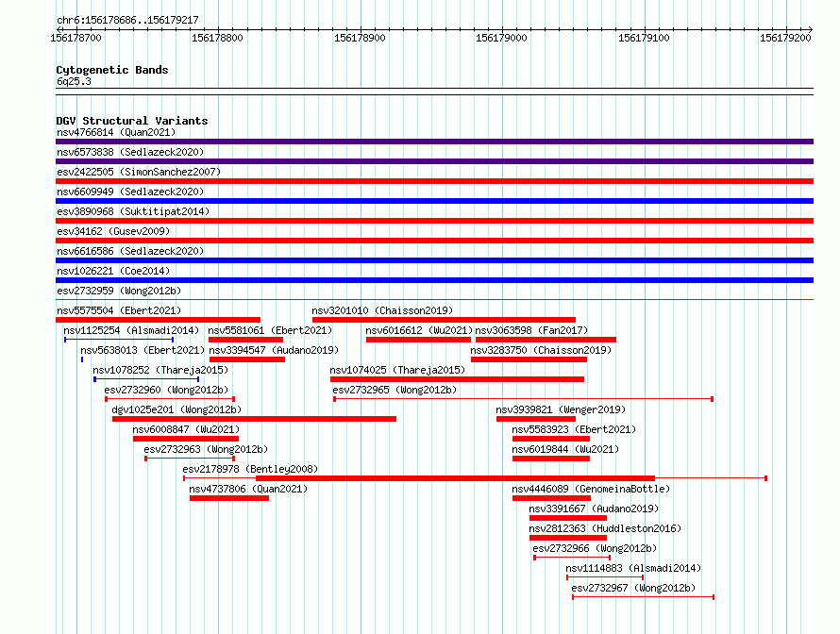
Task: Click esv2732960 (Wong2012b) label
Action: (166, 390)
